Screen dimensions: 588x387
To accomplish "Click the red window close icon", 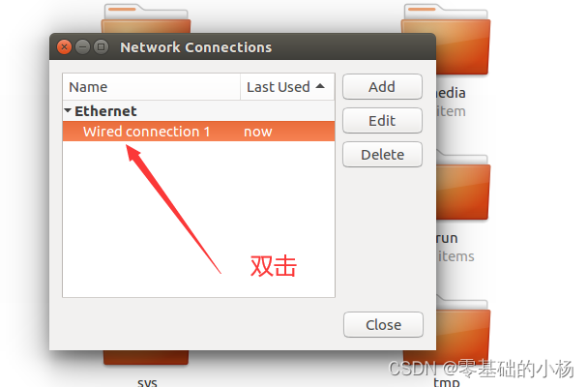I will 65,46.
